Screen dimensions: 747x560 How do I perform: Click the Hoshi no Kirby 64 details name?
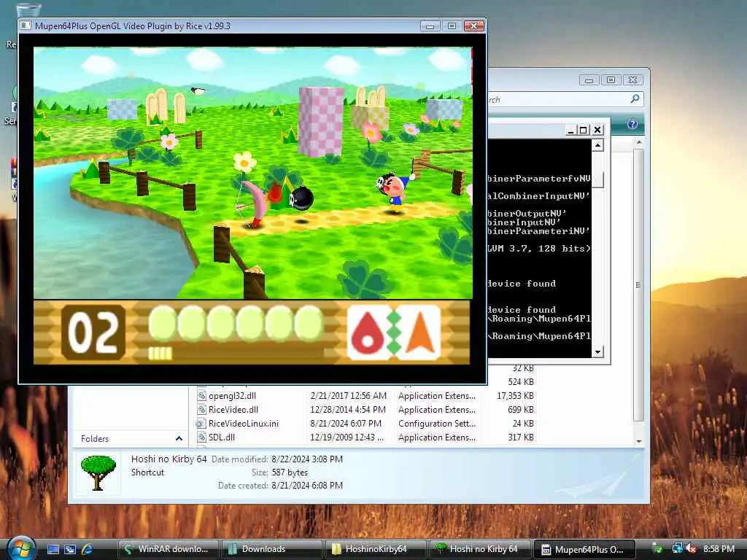pyautogui.click(x=169, y=459)
